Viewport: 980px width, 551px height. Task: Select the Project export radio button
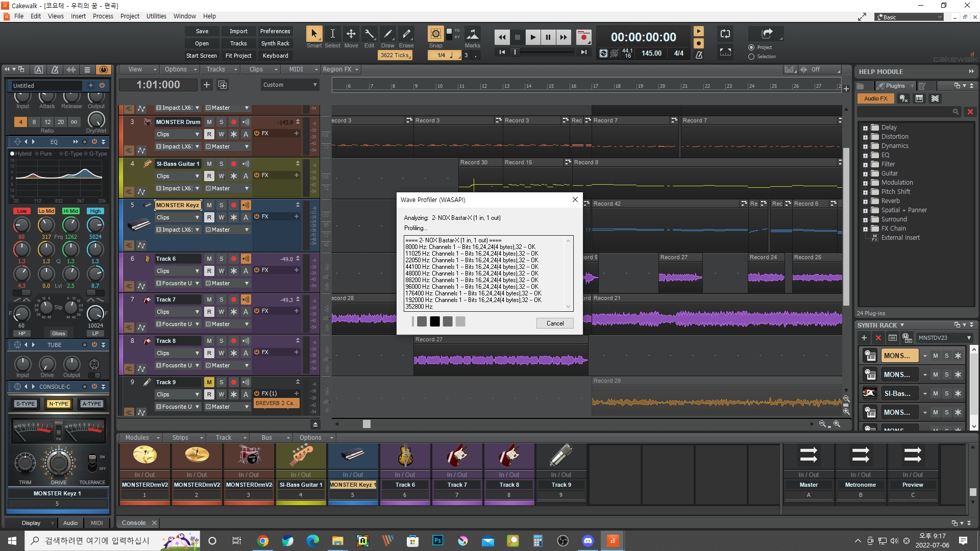click(751, 47)
